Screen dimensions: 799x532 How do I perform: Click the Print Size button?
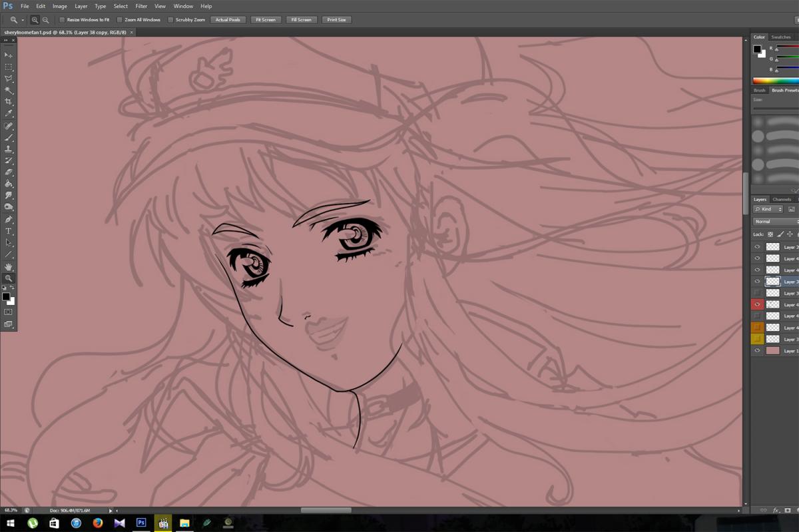pos(336,20)
